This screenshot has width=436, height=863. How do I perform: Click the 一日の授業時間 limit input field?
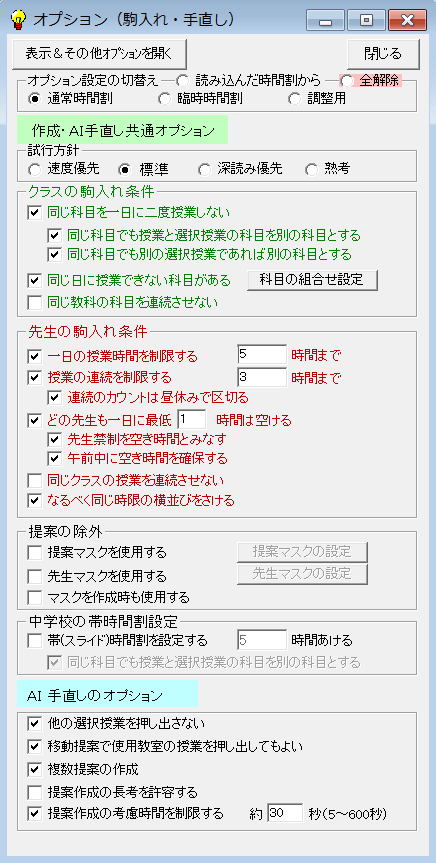click(262, 355)
